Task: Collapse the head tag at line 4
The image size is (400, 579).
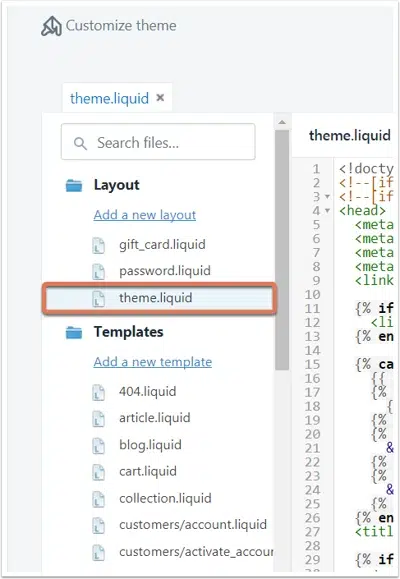Action: pyautogui.click(x=327, y=211)
